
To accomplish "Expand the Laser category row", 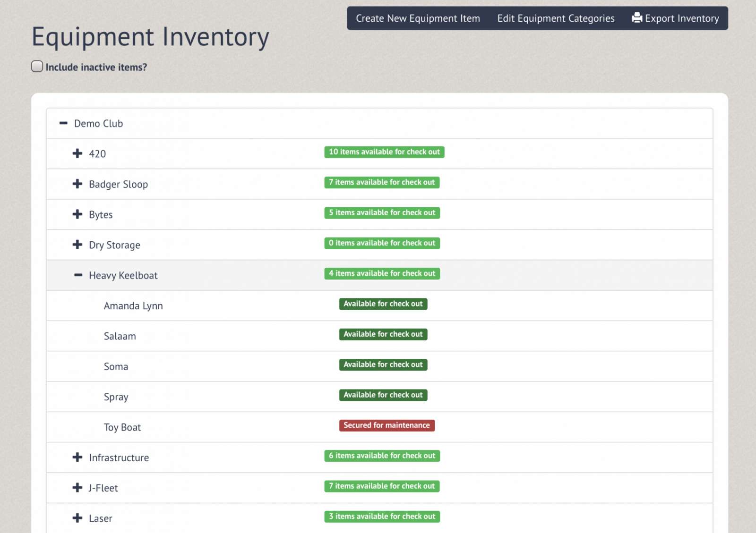I will 77,518.
